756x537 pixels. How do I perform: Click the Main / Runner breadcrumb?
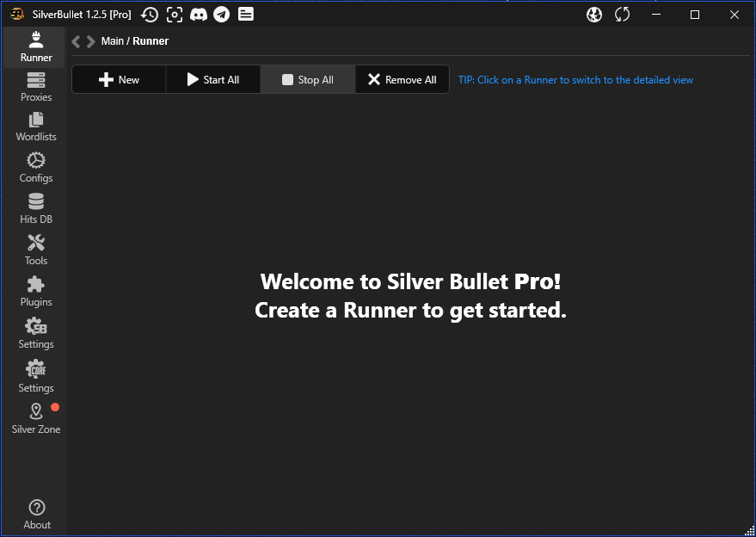pos(135,41)
